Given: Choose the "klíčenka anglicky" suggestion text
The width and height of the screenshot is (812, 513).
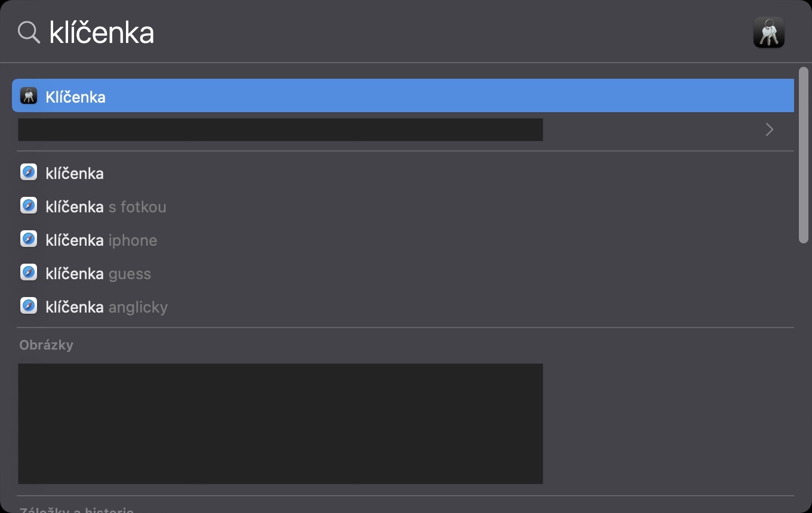Looking at the screenshot, I should click(107, 307).
